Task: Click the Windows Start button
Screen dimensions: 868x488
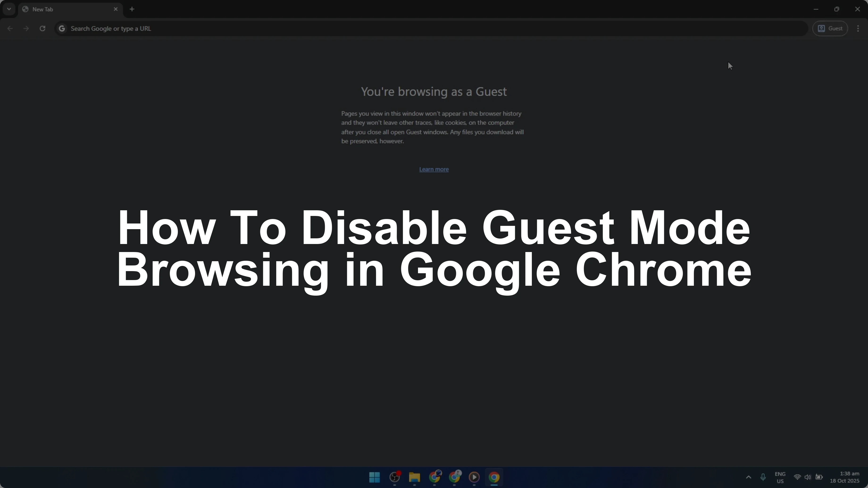Action: point(374,477)
